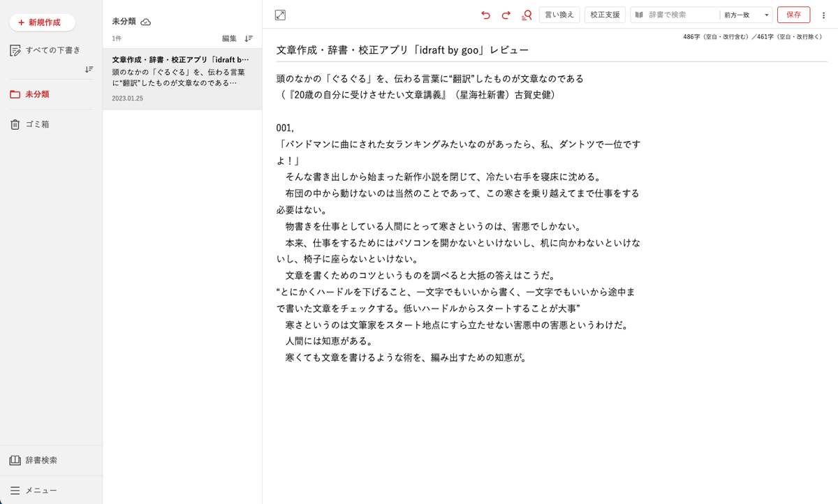
Task: Open the ゴミ箱 trash folder
Action: click(x=30, y=124)
